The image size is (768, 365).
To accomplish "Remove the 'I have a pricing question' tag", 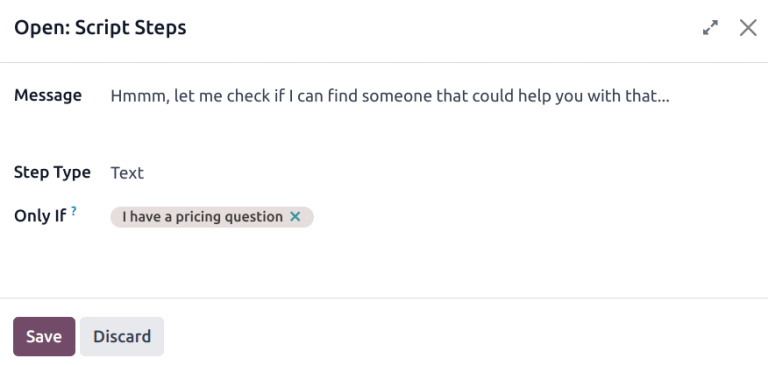I will [295, 217].
